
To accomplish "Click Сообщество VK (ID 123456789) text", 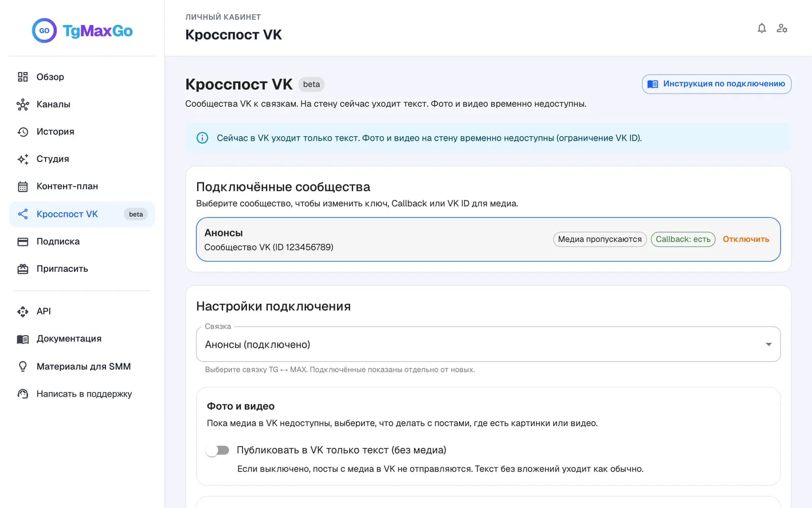I will point(269,247).
